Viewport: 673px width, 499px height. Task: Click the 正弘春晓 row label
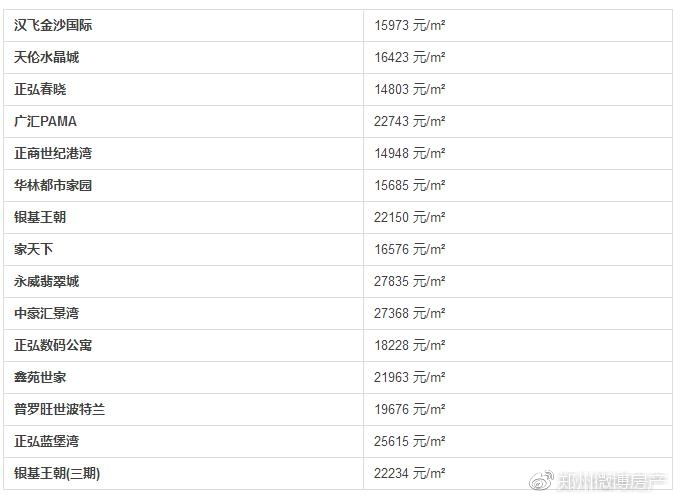coord(40,89)
